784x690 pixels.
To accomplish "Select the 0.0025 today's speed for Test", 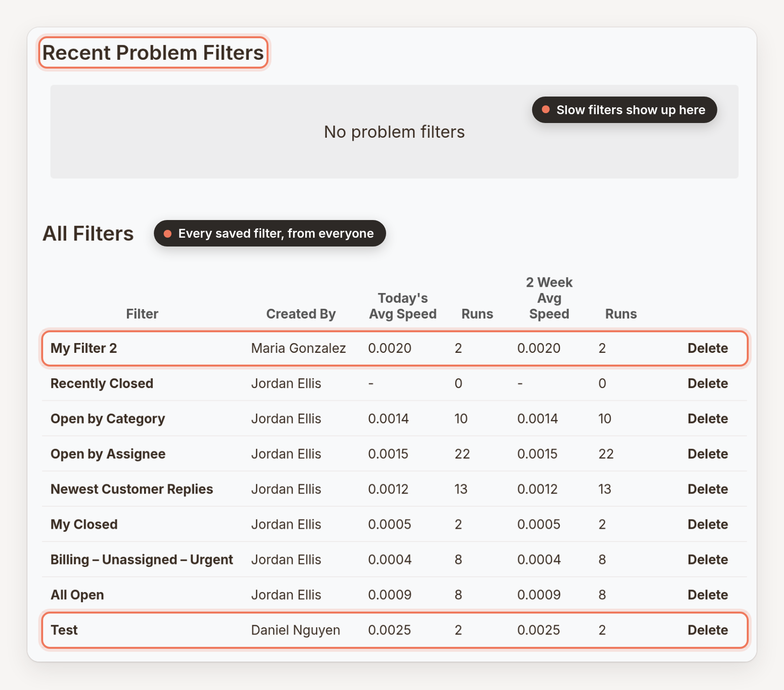I will tap(390, 630).
